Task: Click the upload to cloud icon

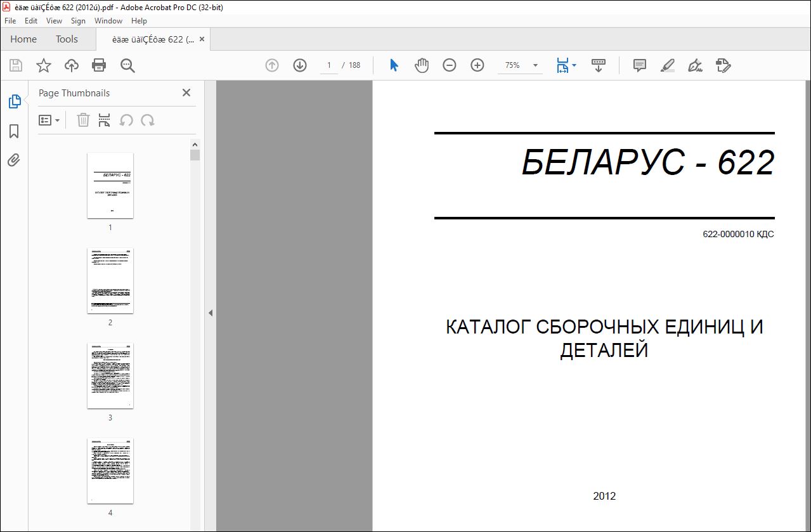Action: (72, 65)
